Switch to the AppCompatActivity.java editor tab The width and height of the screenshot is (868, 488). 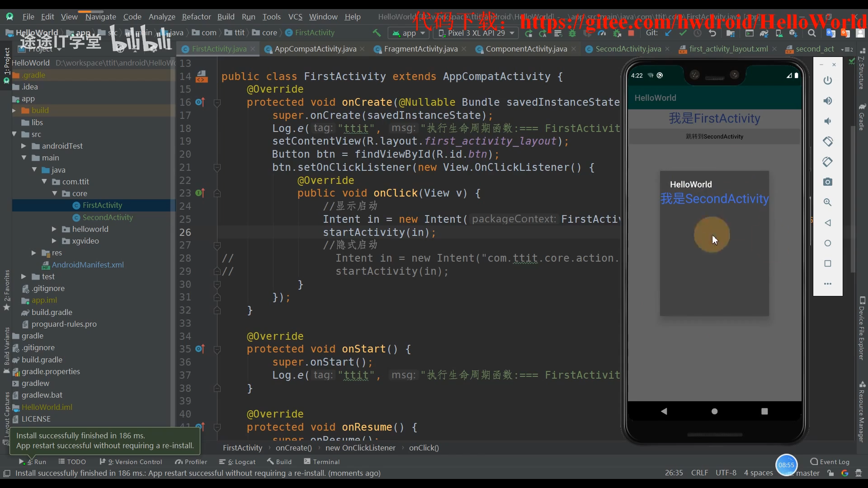(x=315, y=49)
